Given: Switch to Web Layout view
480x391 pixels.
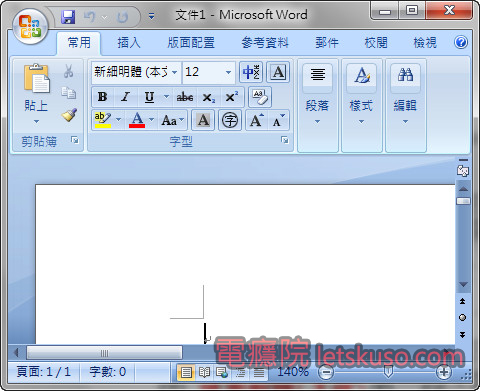Looking at the screenshot, I should (x=222, y=372).
